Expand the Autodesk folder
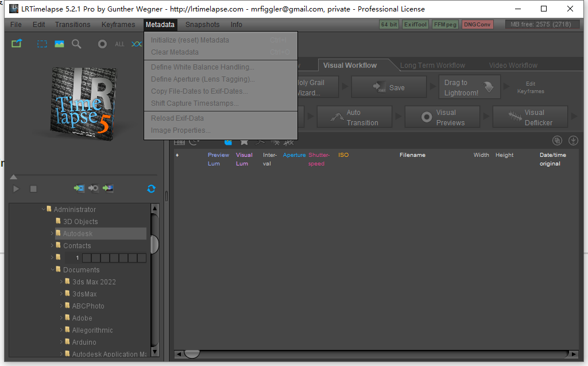 point(52,233)
